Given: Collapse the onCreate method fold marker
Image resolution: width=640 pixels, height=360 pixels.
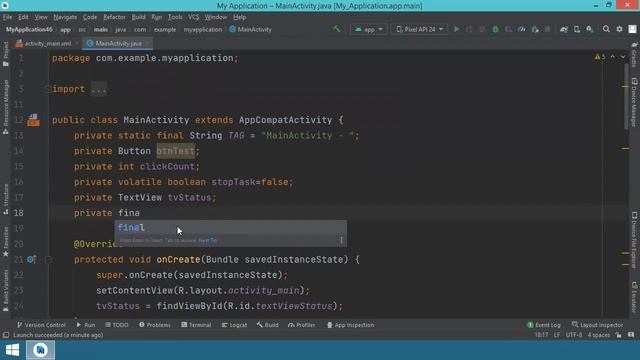Looking at the screenshot, I should coord(48,260).
